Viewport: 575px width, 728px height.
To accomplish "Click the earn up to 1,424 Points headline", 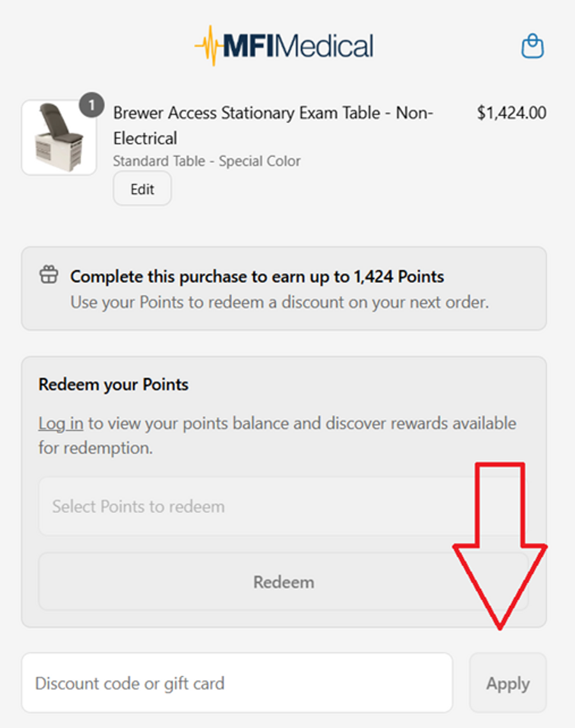I will point(257,277).
